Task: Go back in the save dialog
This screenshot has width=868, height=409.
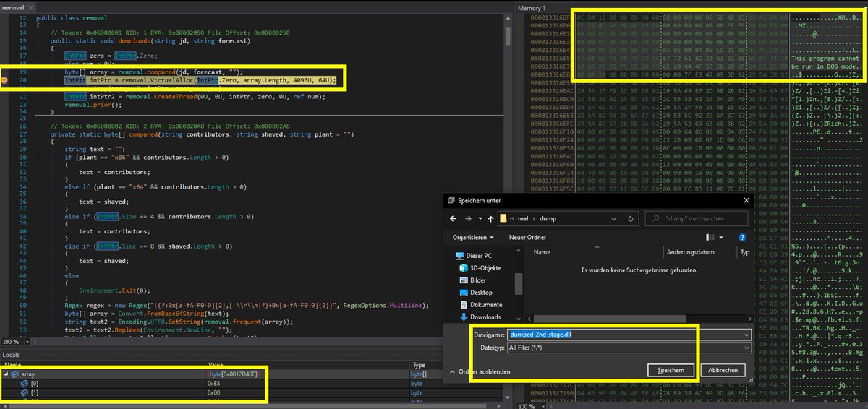Action: click(x=454, y=218)
